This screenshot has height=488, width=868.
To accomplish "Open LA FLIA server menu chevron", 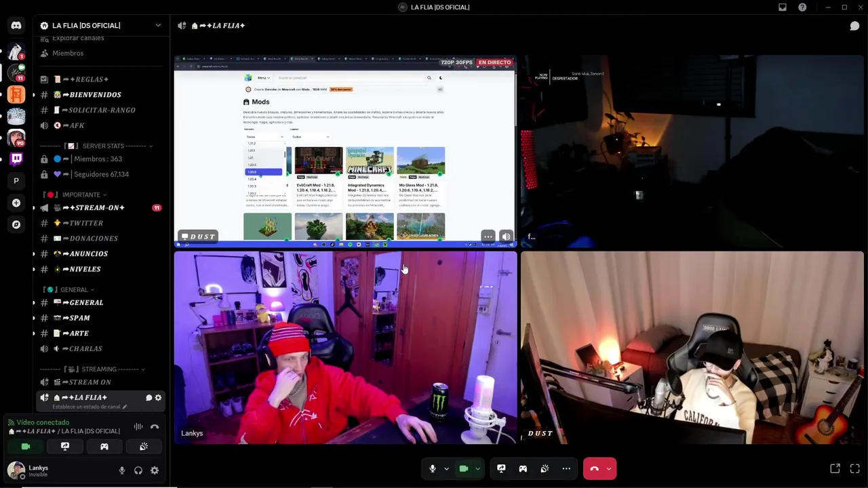I will point(158,26).
